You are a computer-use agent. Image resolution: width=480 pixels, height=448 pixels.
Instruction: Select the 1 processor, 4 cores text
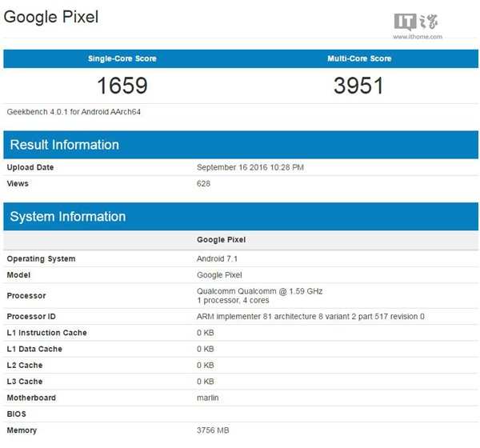[233, 300]
